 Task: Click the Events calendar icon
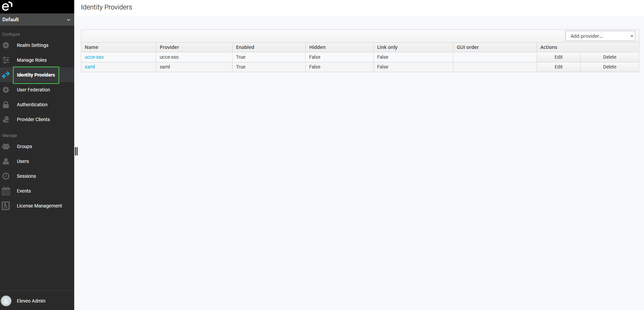[6, 191]
